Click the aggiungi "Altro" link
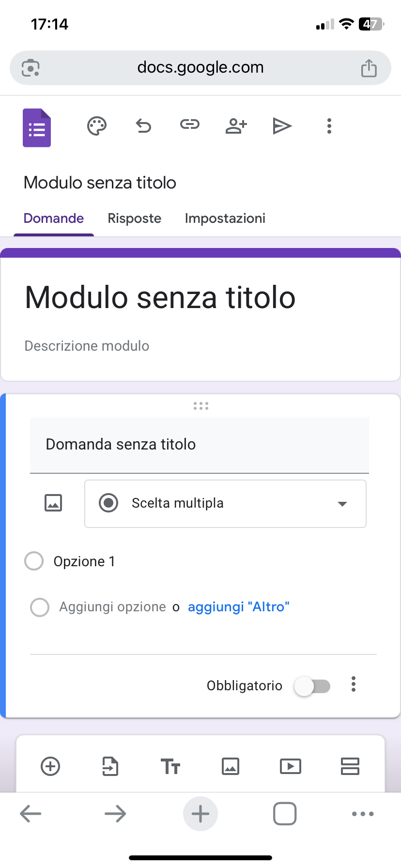The height and width of the screenshot is (868, 401). pyautogui.click(x=239, y=607)
